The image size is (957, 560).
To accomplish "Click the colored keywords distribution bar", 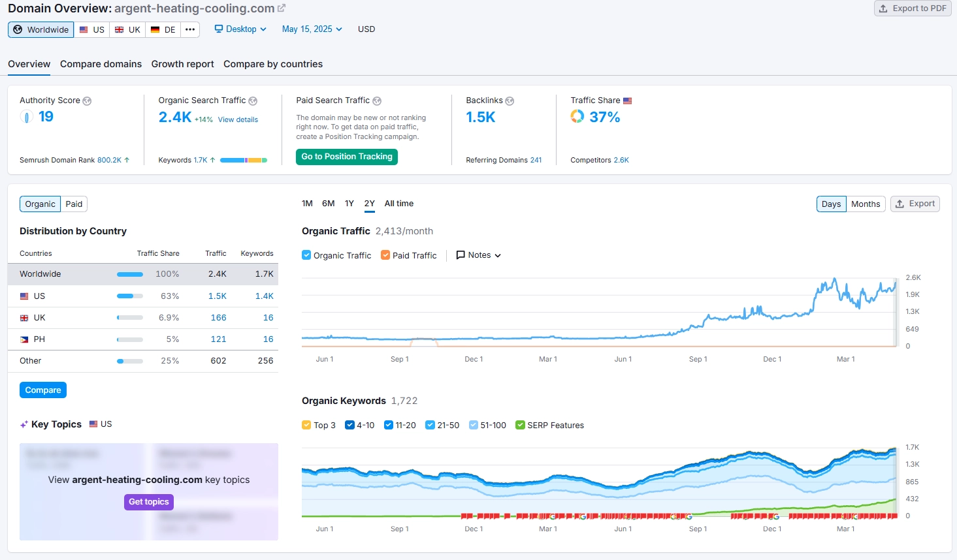I will 245,159.
